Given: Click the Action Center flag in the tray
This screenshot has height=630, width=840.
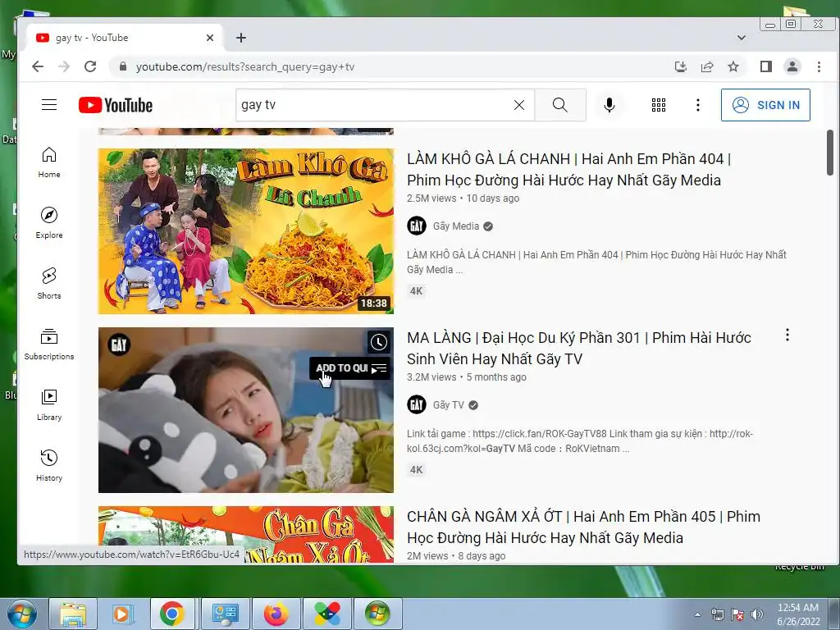Looking at the screenshot, I should tap(737, 614).
